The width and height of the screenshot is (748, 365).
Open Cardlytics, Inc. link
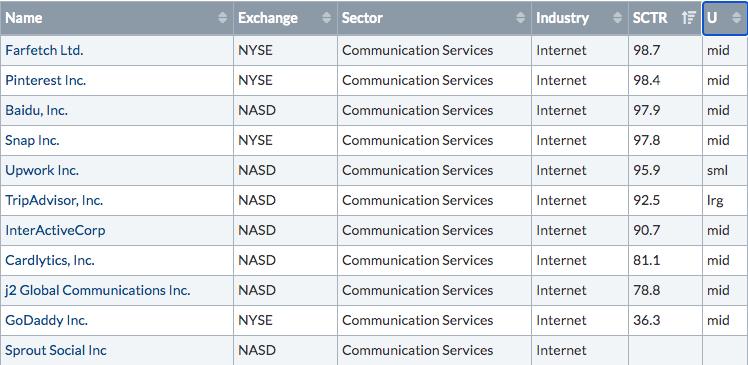pyautogui.click(x=50, y=261)
